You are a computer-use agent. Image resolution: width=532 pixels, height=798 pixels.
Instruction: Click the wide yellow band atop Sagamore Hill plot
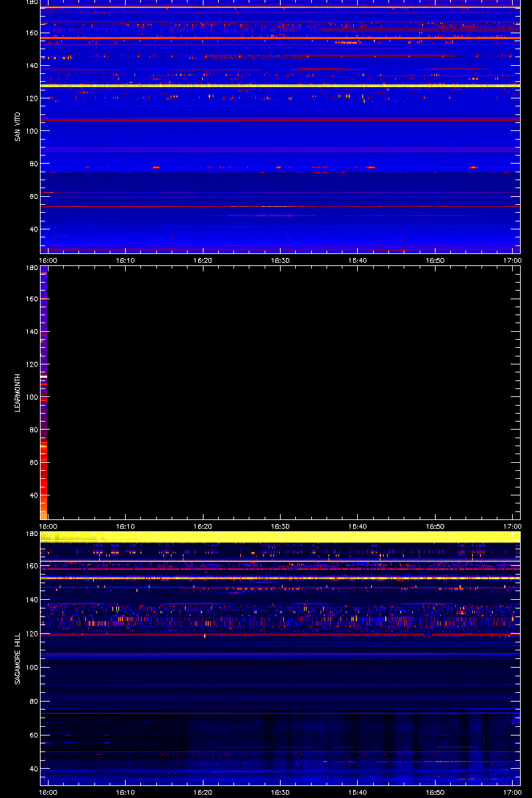click(x=280, y=537)
